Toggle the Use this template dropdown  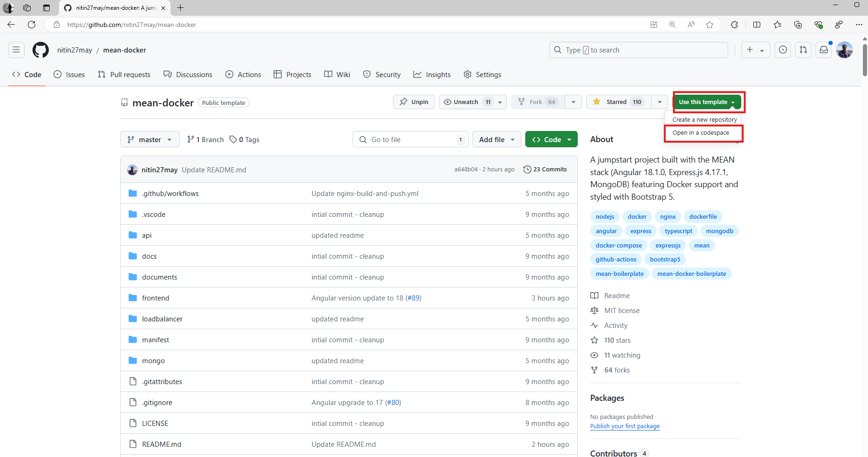point(707,102)
